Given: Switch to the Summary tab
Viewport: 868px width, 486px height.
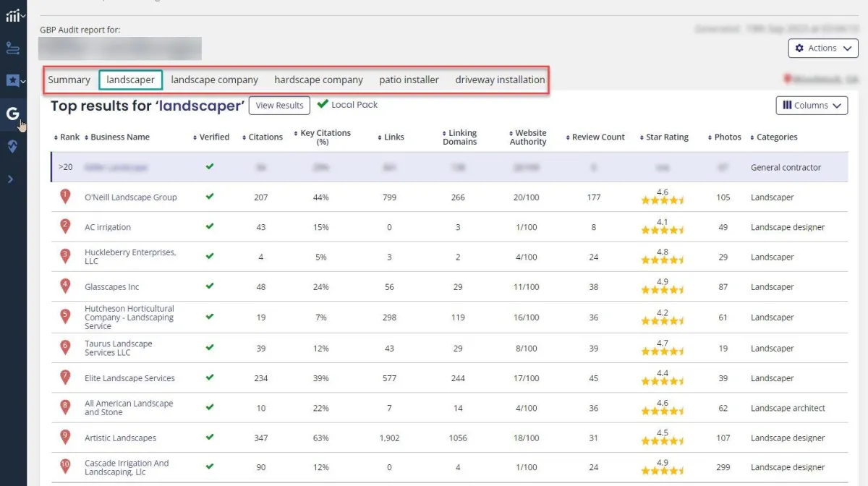Looking at the screenshot, I should pos(69,80).
